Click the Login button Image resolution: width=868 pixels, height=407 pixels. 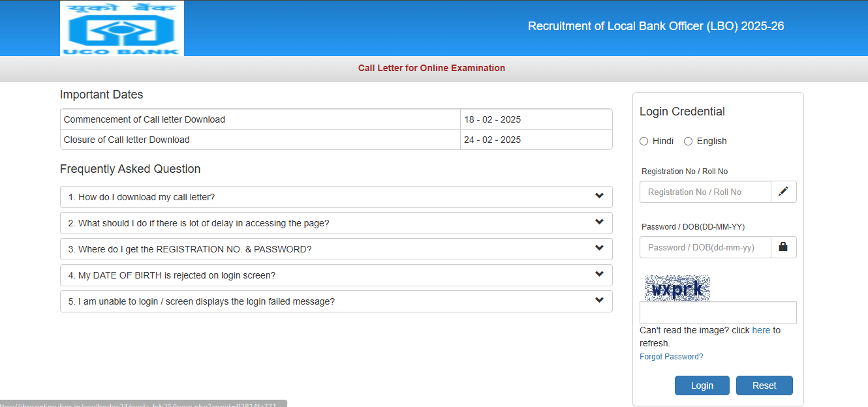point(702,385)
